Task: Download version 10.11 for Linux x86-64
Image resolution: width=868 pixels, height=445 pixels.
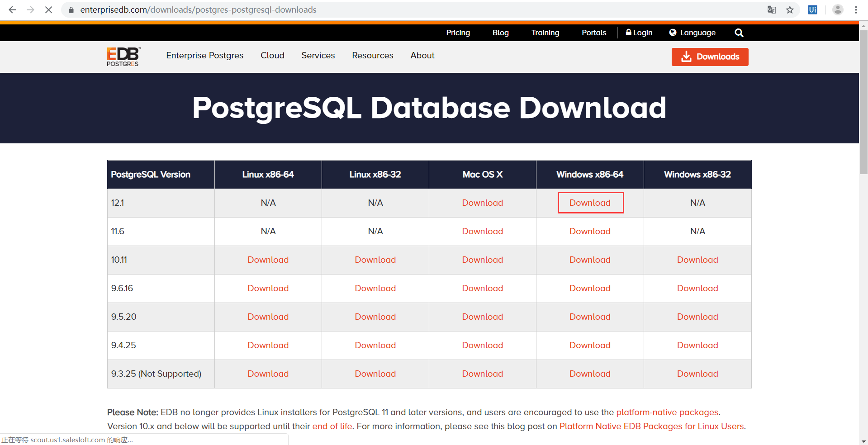Action: click(x=268, y=260)
